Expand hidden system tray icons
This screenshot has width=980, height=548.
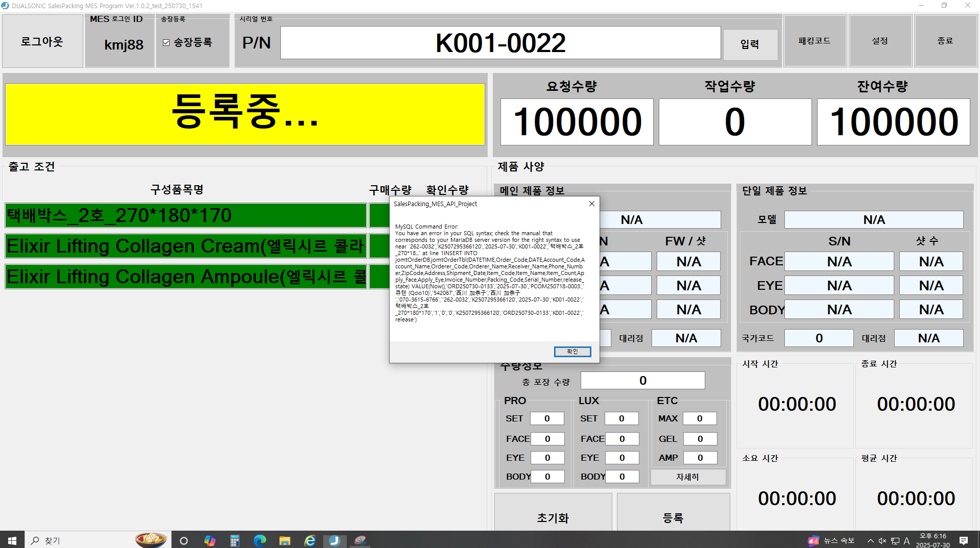coord(870,540)
